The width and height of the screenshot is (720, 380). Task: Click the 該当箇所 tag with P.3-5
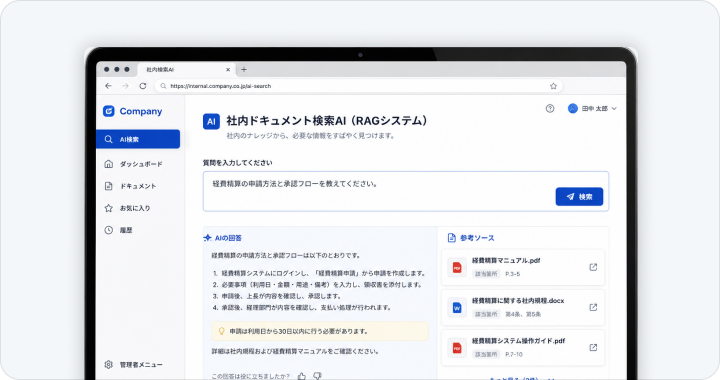[486, 274]
